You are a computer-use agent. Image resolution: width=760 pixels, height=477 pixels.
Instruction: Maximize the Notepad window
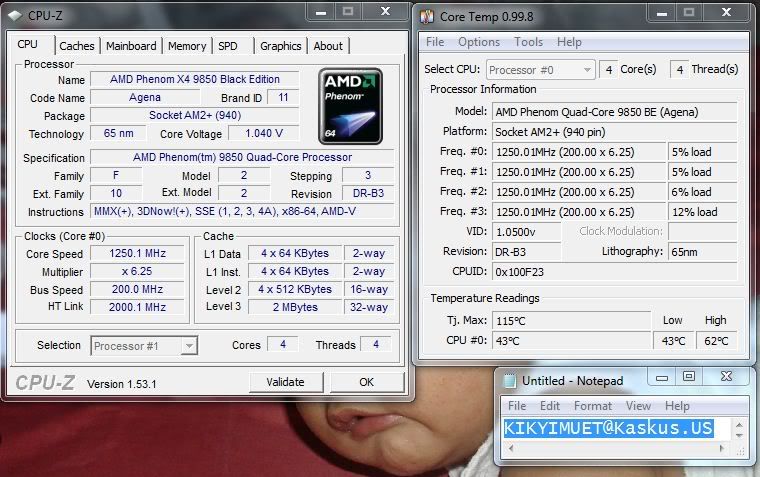point(689,376)
